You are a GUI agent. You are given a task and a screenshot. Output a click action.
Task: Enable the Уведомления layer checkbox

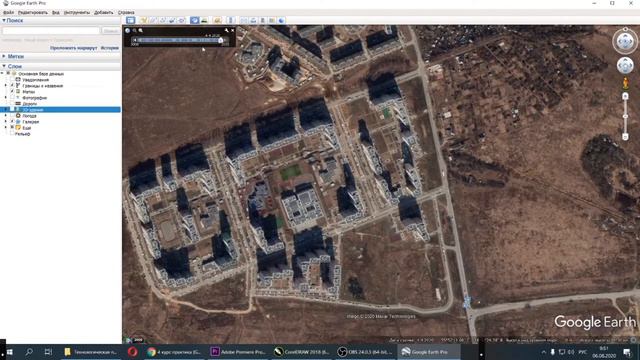12,80
